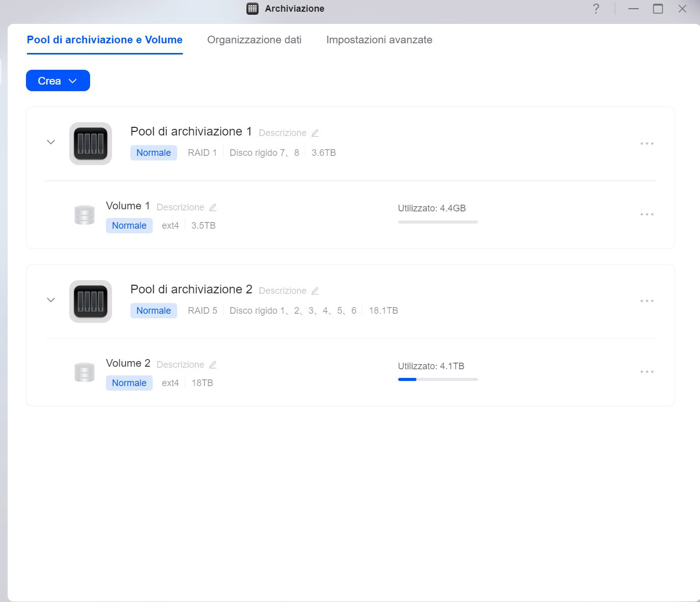Click Descrizione placeholder of Volume 2

(x=180, y=365)
